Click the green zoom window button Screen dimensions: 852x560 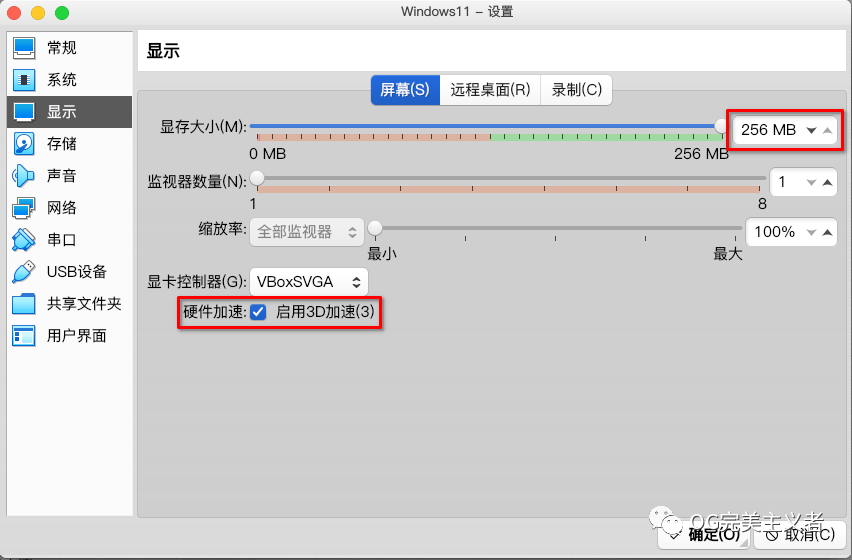coord(62,12)
